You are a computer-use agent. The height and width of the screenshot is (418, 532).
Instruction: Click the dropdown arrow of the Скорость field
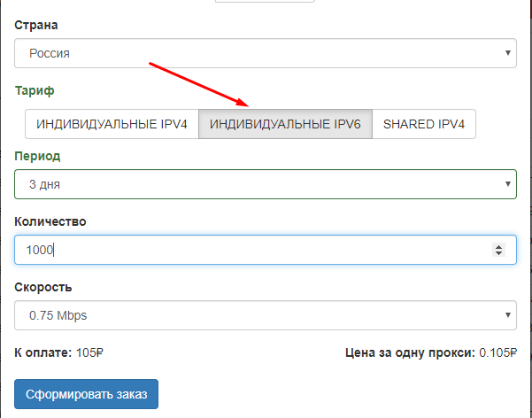tap(508, 314)
